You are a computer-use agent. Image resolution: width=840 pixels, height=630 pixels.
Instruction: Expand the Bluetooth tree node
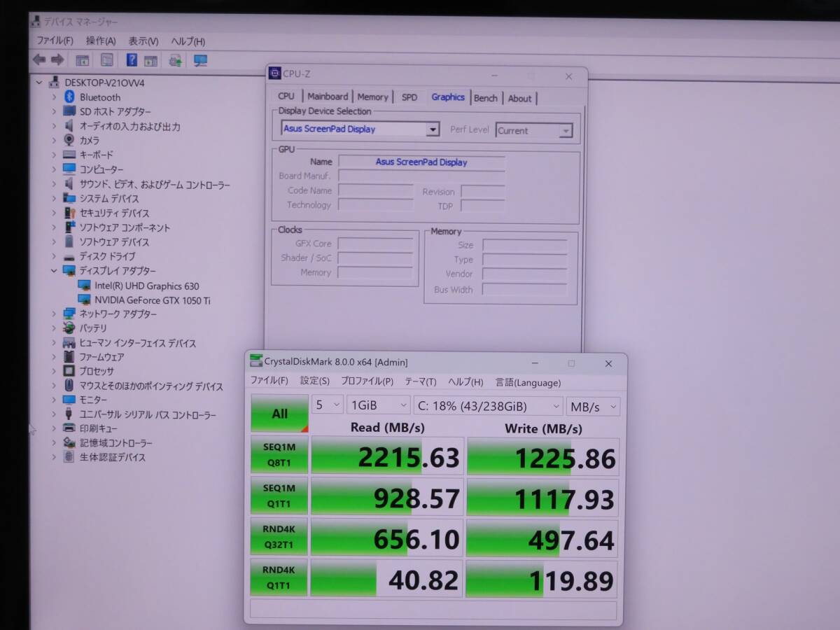click(x=54, y=97)
